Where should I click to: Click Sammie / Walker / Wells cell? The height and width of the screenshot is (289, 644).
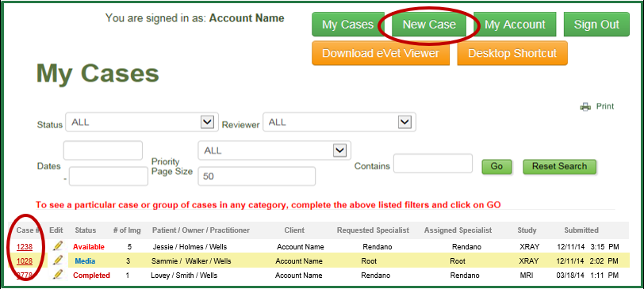click(x=191, y=261)
